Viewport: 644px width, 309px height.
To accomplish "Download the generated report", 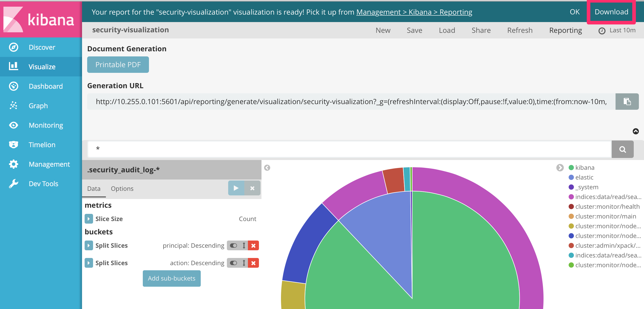I will 612,12.
